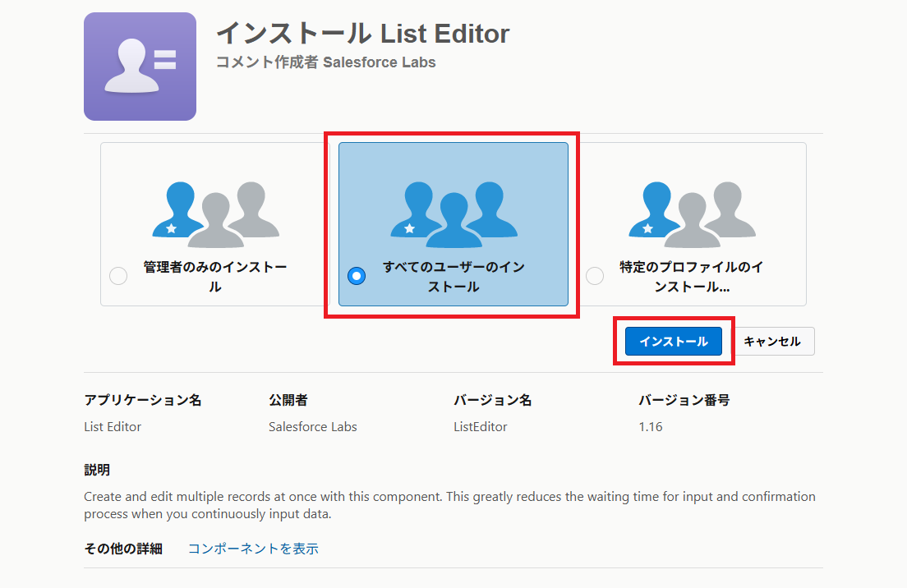Open the コンポーネントを表示 link
This screenshot has width=907, height=588.
click(253, 548)
